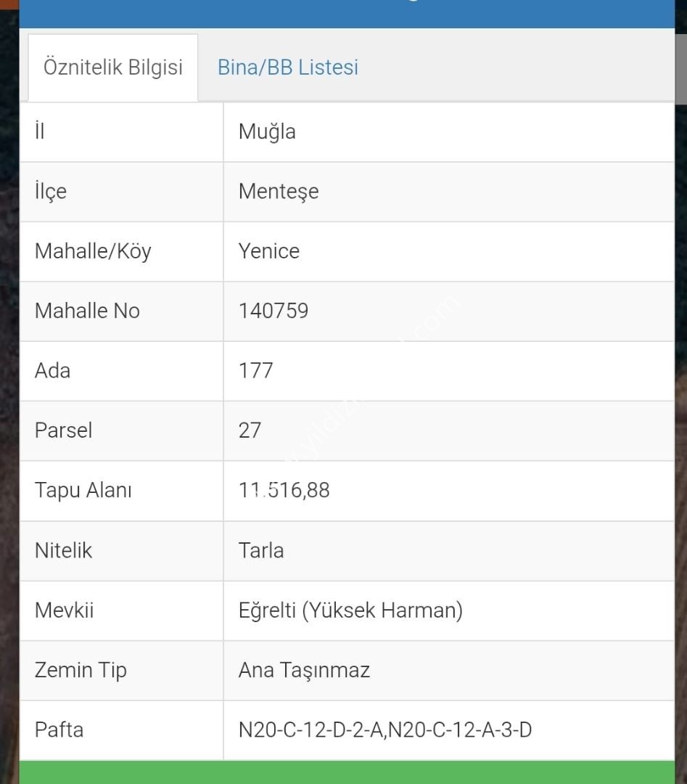Click the green bar below the table
The width and height of the screenshot is (687, 784).
coord(347,772)
